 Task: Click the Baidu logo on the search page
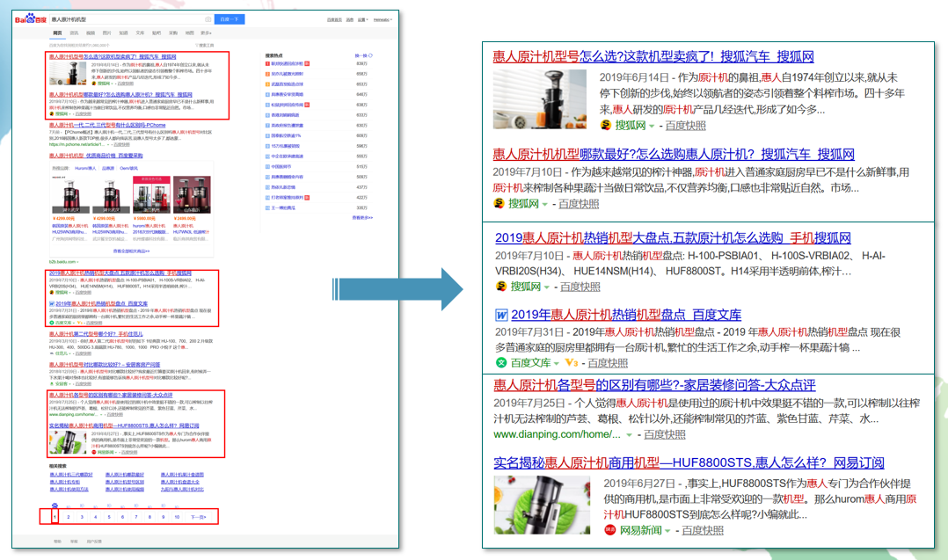coord(30,18)
